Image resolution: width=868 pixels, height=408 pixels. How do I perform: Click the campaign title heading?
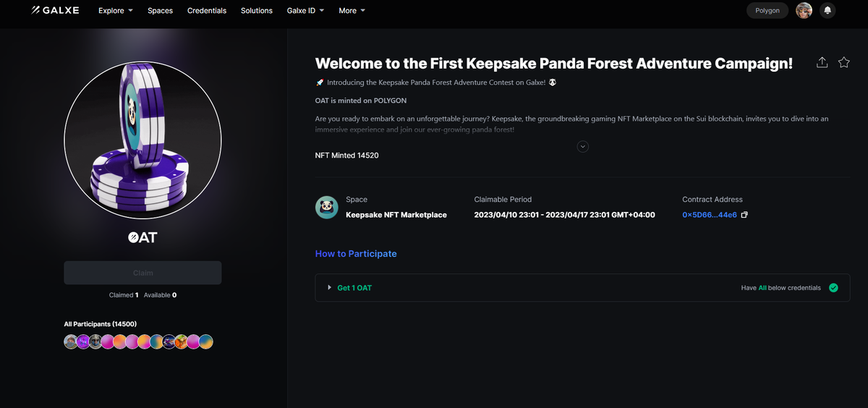554,64
